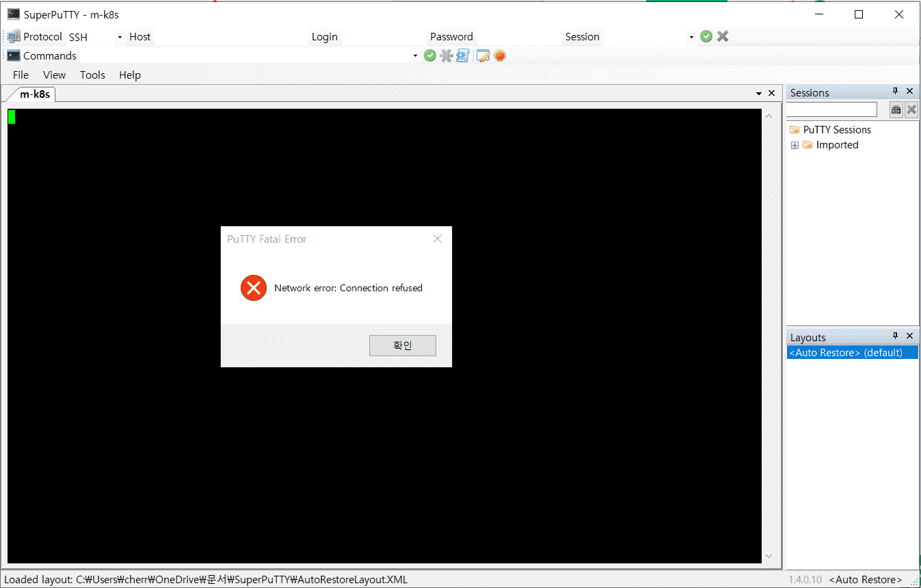Click the Protocol computer icon in connection toolbar

(14, 37)
